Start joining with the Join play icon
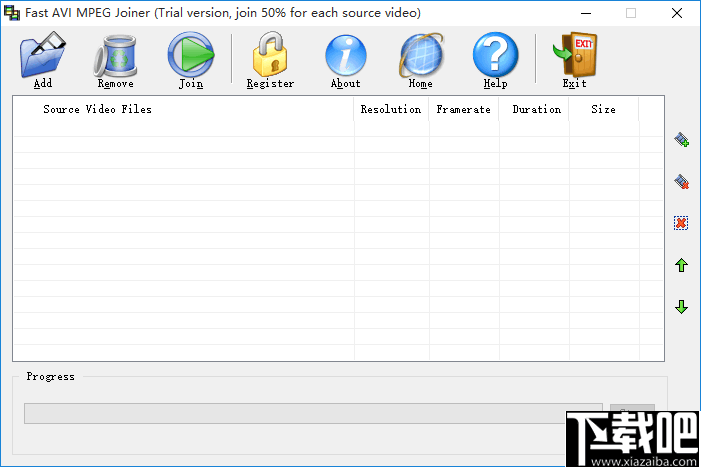 click(x=191, y=55)
